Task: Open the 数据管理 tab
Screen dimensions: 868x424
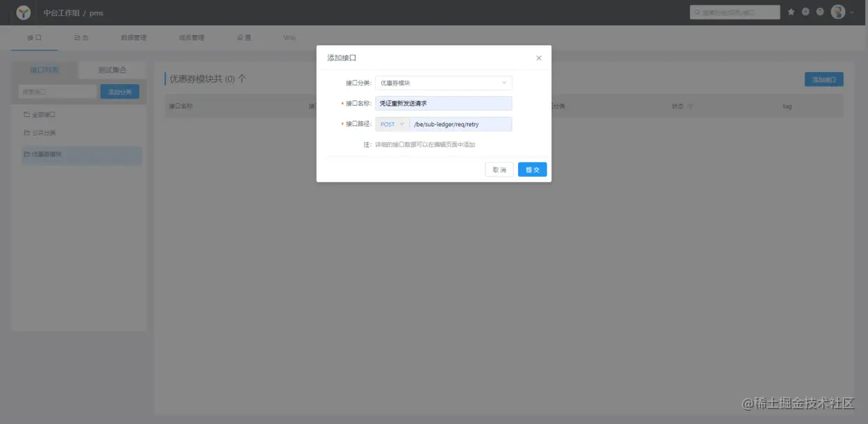Action: [134, 38]
